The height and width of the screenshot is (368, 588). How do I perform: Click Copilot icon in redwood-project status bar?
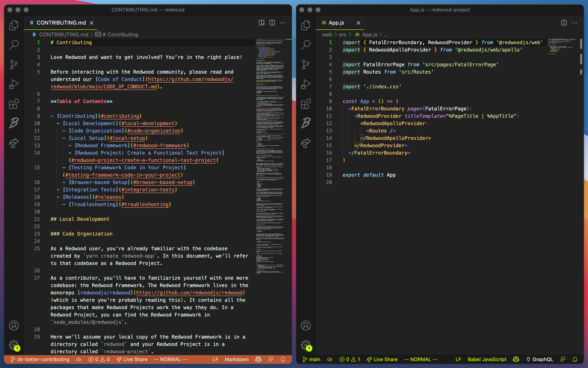tap(516, 359)
